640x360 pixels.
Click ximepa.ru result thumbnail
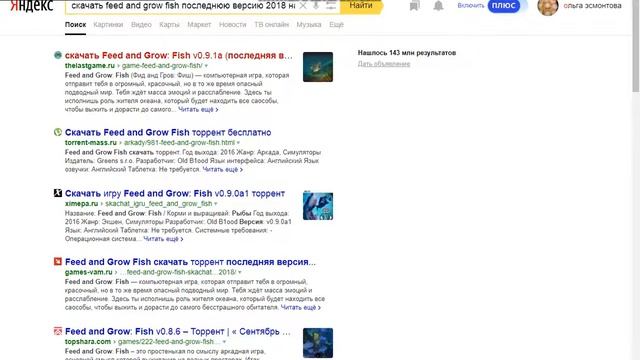(318, 205)
